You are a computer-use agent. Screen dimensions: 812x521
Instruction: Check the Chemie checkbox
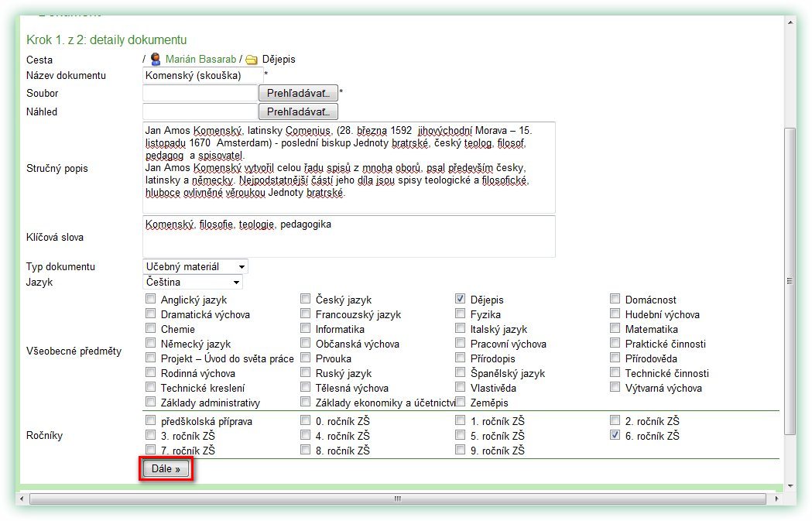(x=150, y=328)
